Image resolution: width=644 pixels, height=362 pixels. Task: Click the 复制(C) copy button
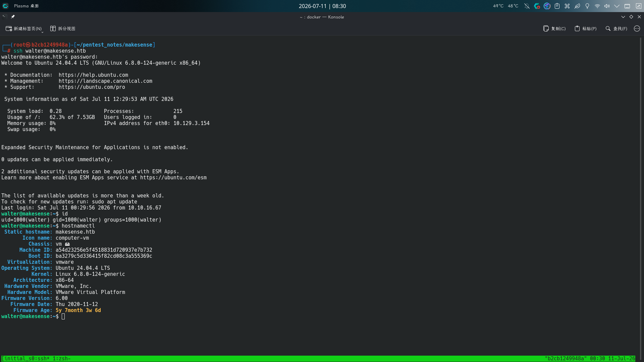click(x=554, y=28)
